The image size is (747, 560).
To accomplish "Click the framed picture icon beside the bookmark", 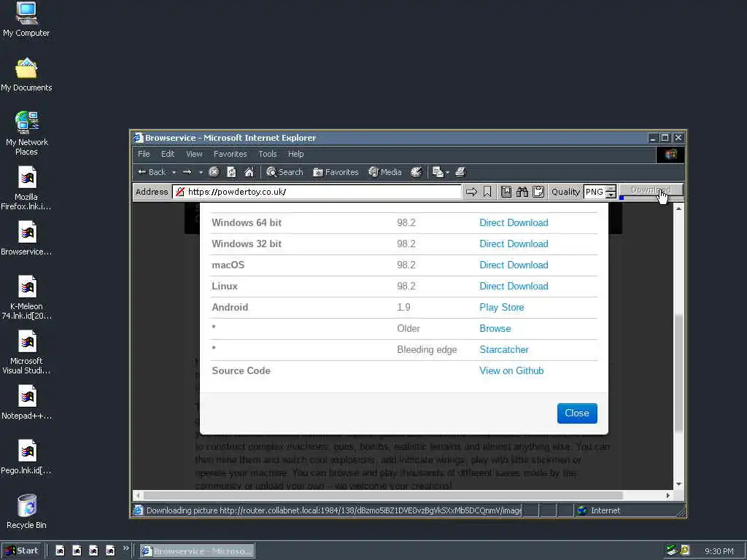I will point(506,192).
